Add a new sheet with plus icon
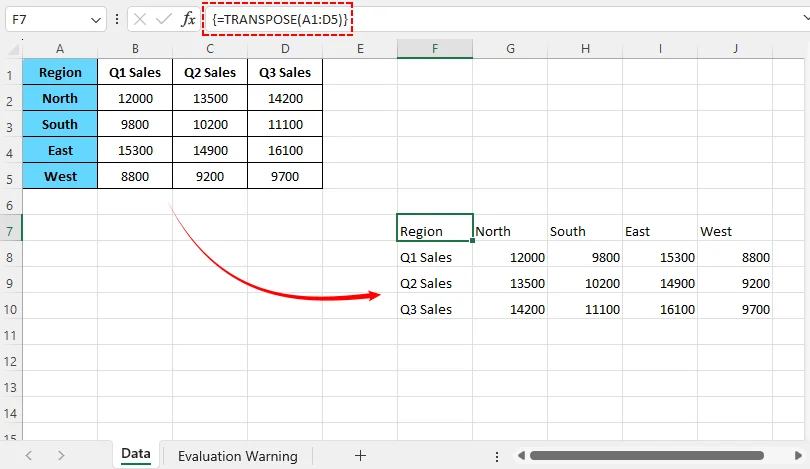 (361, 456)
